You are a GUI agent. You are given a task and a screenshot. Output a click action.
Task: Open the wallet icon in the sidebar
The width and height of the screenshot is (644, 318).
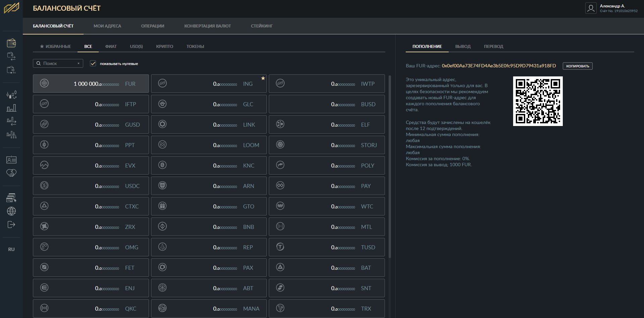point(11,43)
